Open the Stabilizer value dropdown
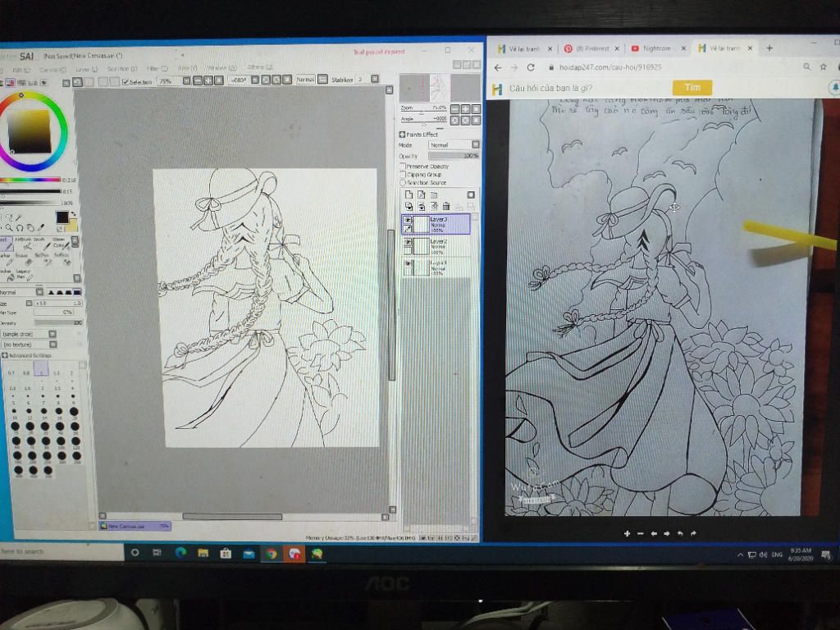Screen dimensions: 840x630 374,79
